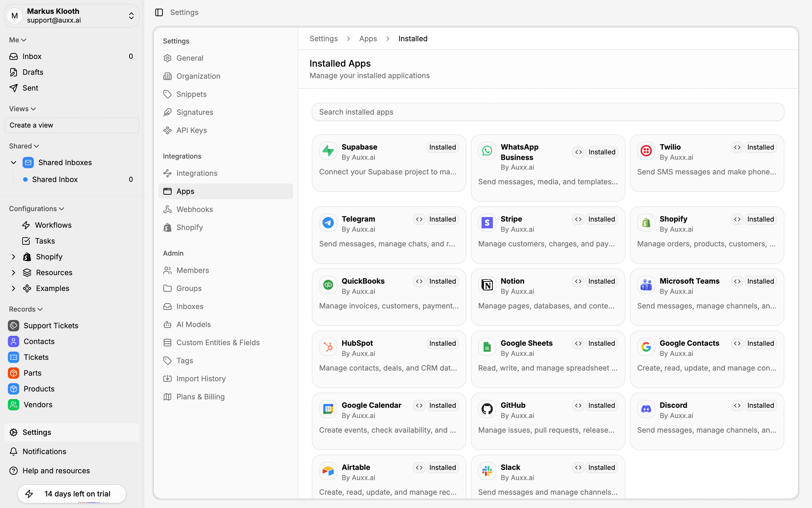
Task: Open the account switcher for Markus Klooth
Action: tap(72, 16)
